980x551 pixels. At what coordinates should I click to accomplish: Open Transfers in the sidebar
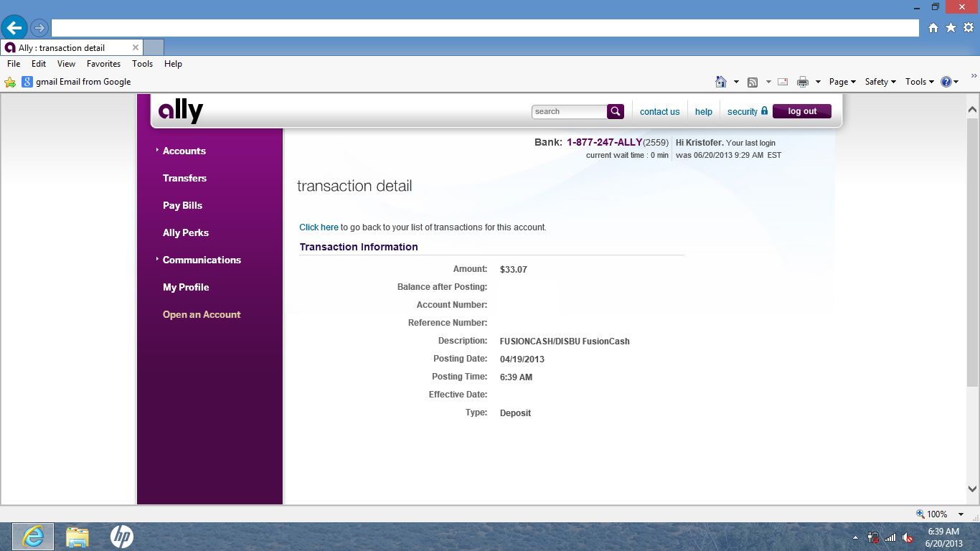pos(184,178)
